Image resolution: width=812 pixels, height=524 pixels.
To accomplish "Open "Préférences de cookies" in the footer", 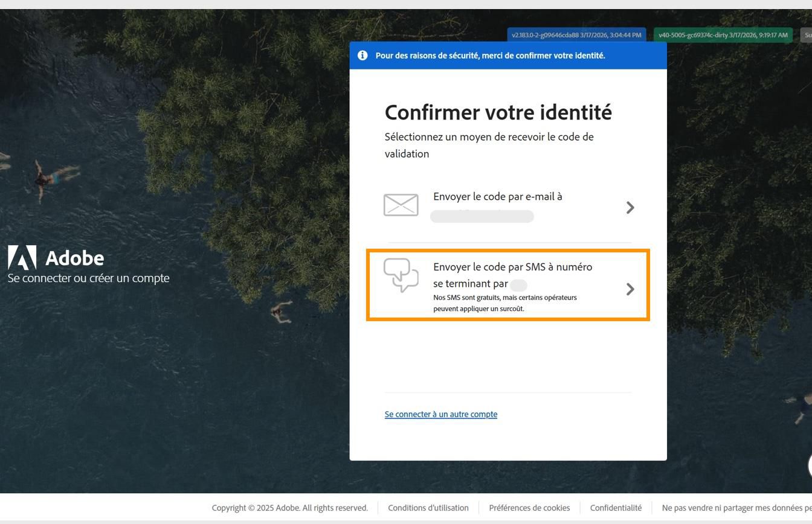I will tap(529, 508).
